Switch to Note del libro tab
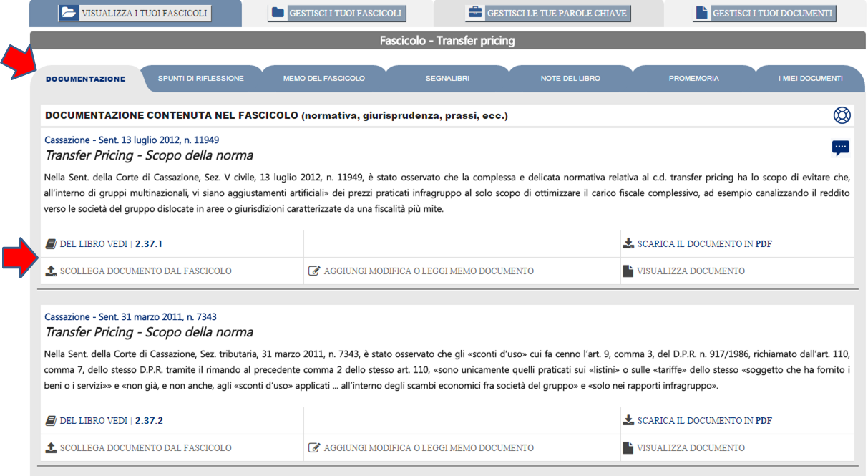Screen dimensions: 868x476 coord(570,79)
